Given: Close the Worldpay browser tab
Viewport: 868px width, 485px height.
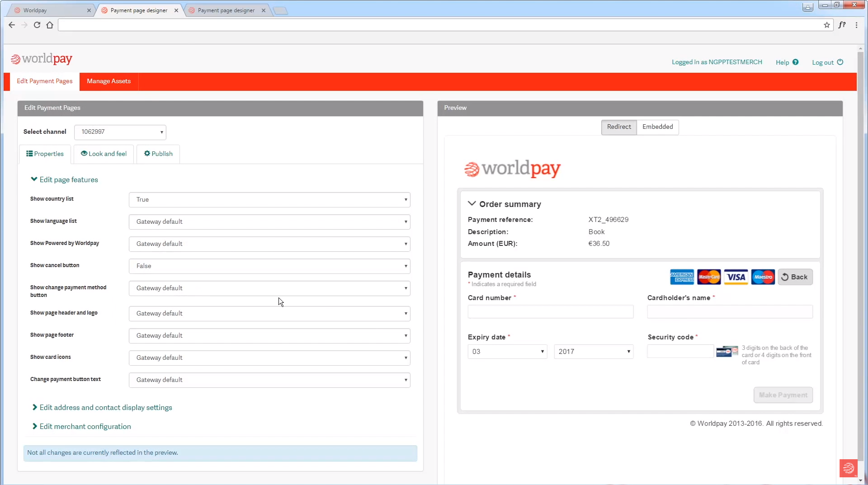Looking at the screenshot, I should point(89,10).
